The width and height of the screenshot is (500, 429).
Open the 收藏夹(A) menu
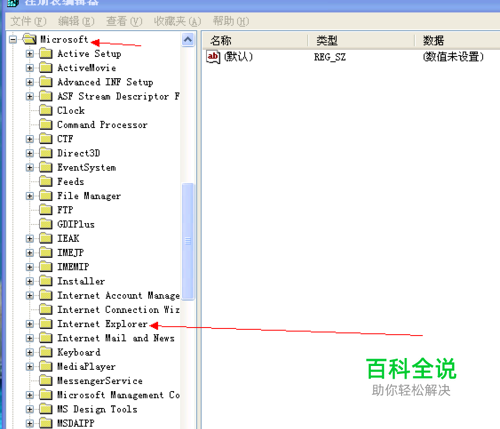point(177,22)
